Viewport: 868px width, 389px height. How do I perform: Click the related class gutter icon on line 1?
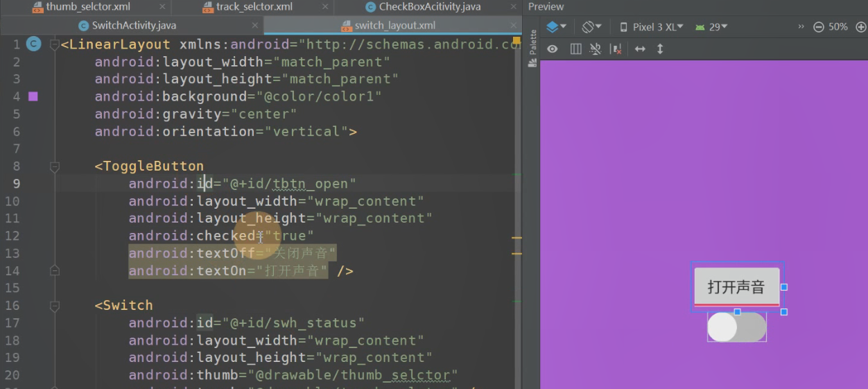(x=33, y=44)
